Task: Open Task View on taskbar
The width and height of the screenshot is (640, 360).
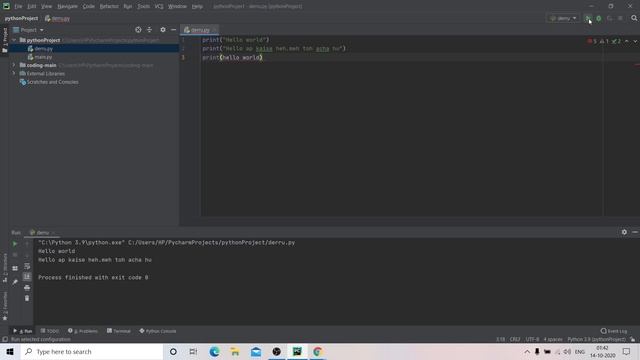Action: pyautogui.click(x=193, y=351)
